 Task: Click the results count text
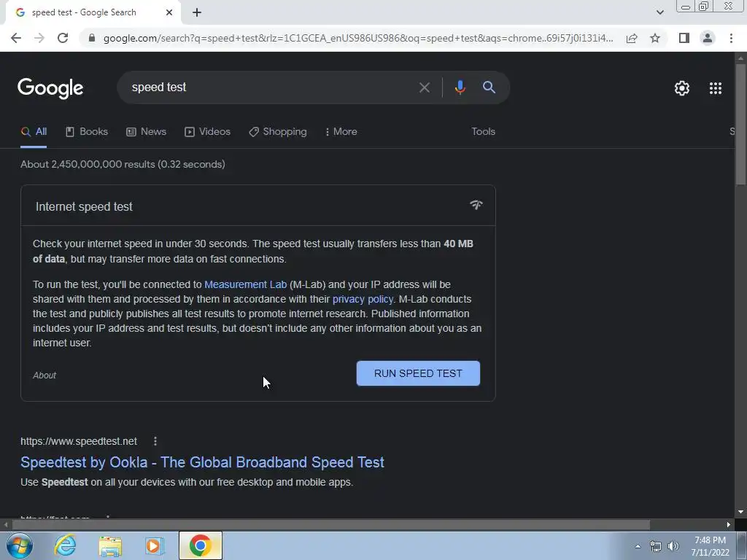pos(123,164)
